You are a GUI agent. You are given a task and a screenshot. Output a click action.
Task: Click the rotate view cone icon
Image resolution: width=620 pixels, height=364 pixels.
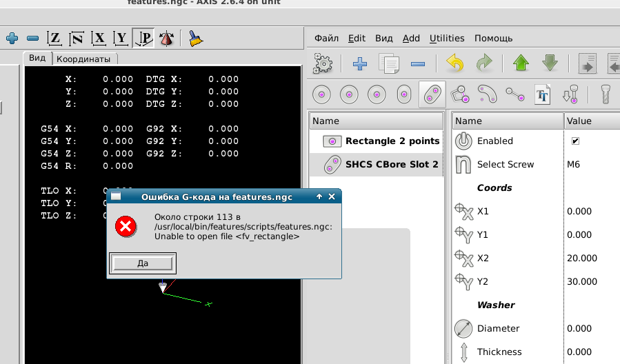click(x=166, y=39)
